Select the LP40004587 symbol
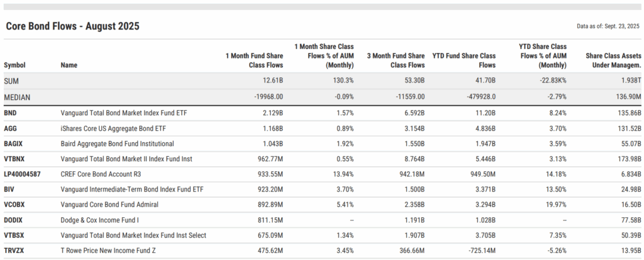 click(x=22, y=174)
